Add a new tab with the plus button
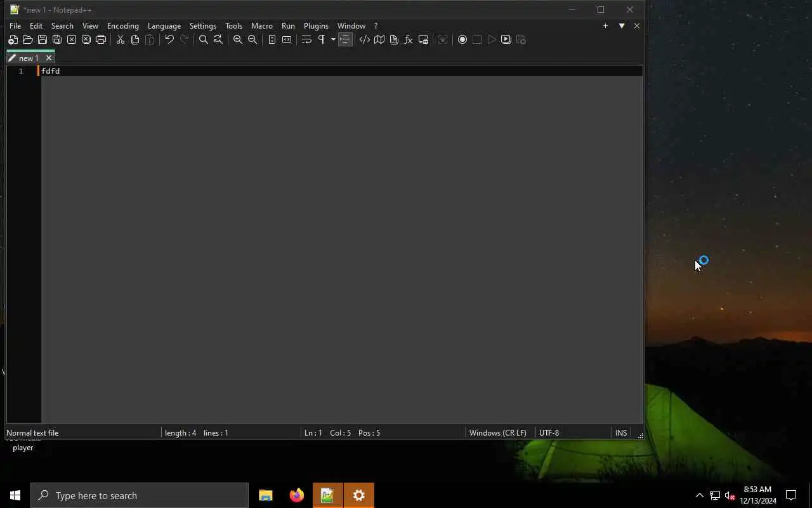 tap(605, 26)
